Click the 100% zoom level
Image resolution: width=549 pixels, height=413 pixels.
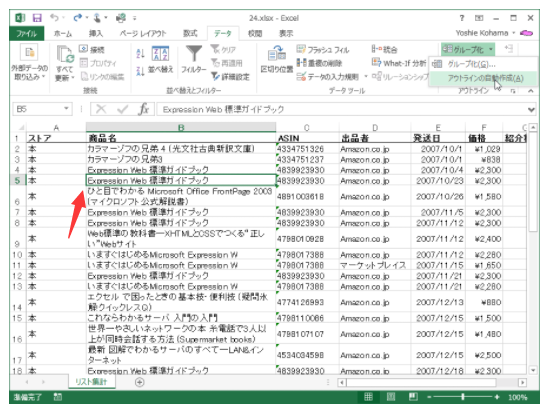point(517,397)
